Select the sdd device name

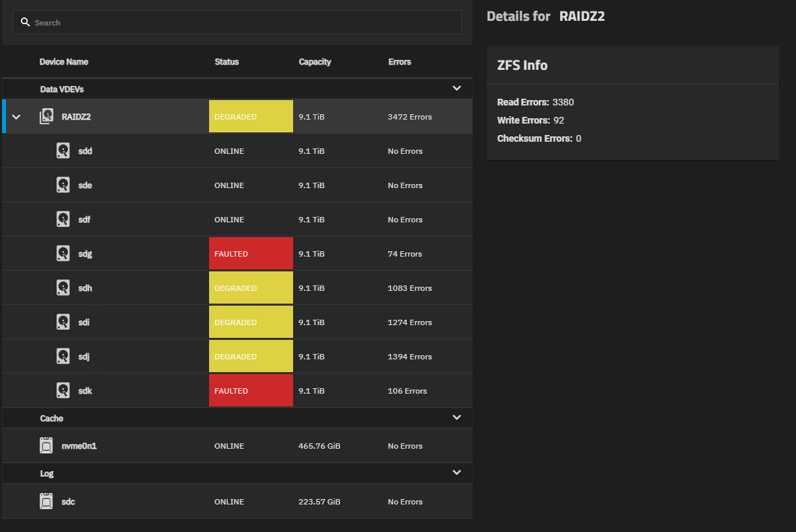point(85,151)
